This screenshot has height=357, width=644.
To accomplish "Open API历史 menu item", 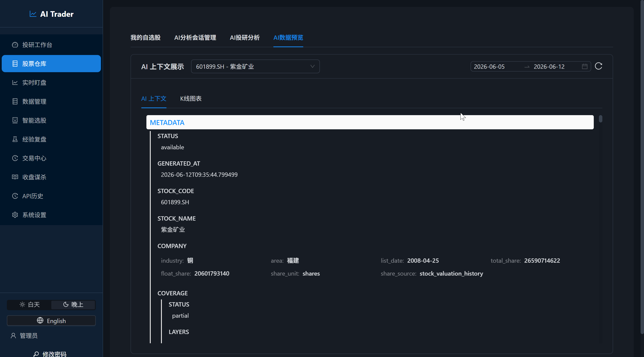I will (x=51, y=196).
